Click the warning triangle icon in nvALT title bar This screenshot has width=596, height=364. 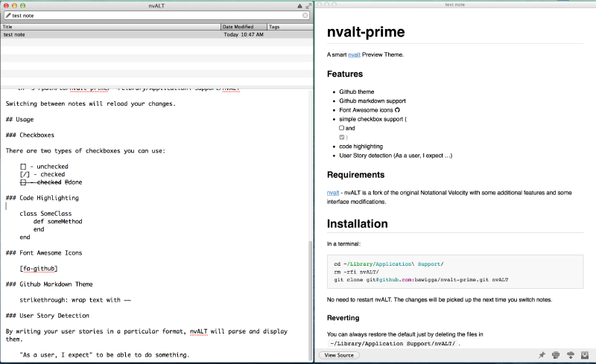(x=299, y=6)
